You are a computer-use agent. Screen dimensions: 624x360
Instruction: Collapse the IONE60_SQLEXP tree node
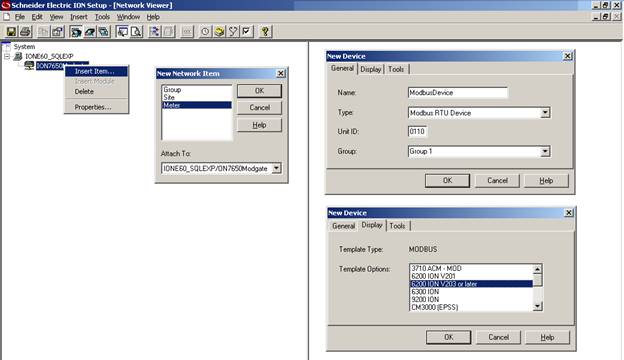7,56
